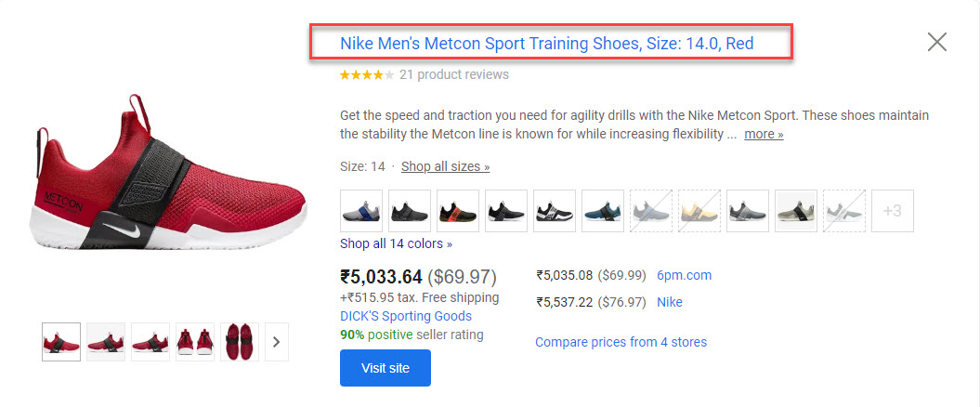980x407 pixels.
Task: Select the second side-view shoe thumbnail
Action: coord(106,342)
